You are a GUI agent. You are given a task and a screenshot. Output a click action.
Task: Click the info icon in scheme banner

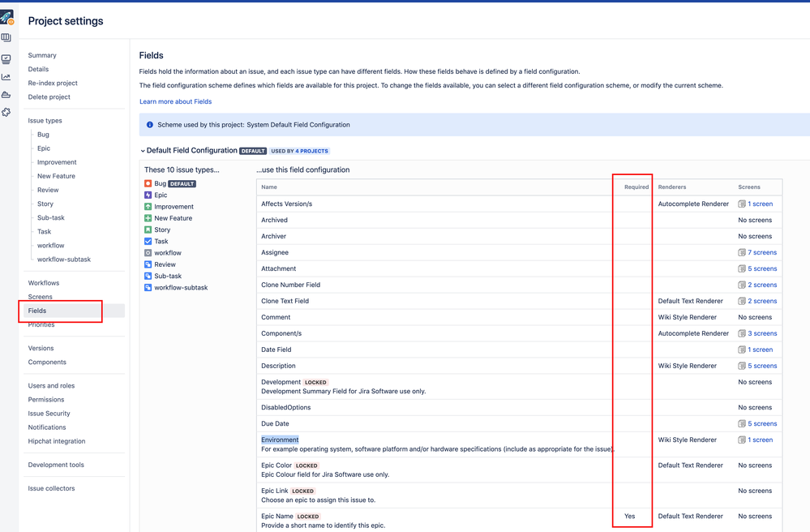click(150, 124)
